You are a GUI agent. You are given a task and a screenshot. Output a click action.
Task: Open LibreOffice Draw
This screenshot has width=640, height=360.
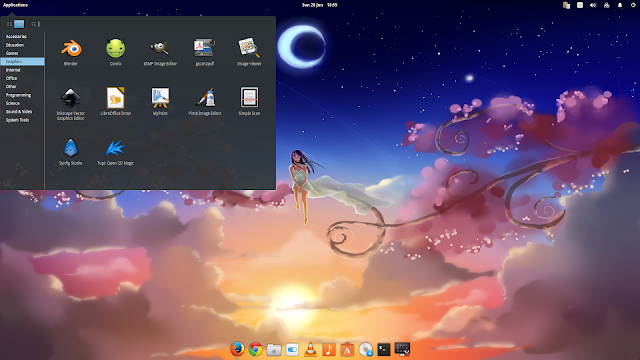coord(116,101)
